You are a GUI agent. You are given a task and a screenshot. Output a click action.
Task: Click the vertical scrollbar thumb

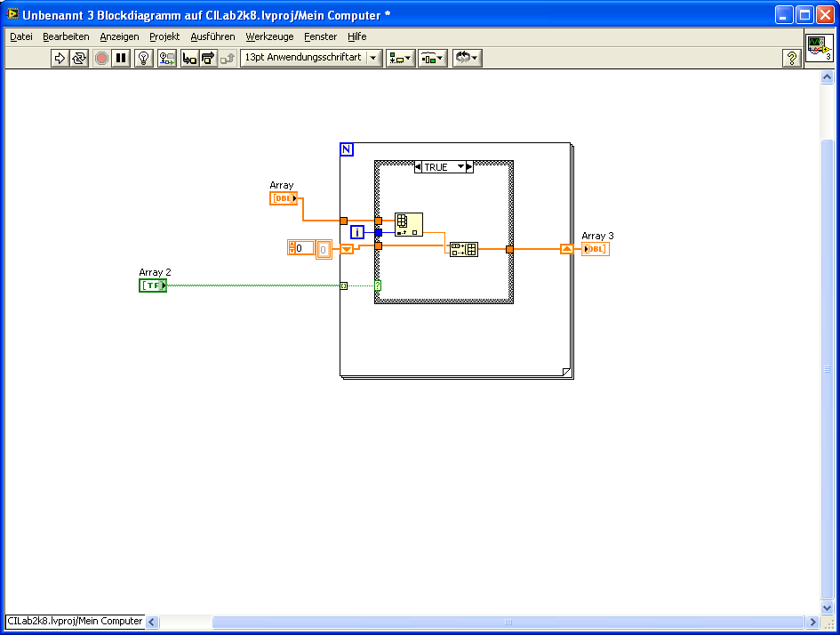[x=827, y=369]
